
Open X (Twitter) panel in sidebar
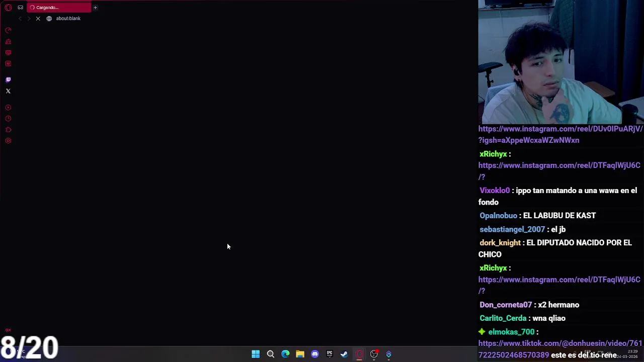click(8, 91)
